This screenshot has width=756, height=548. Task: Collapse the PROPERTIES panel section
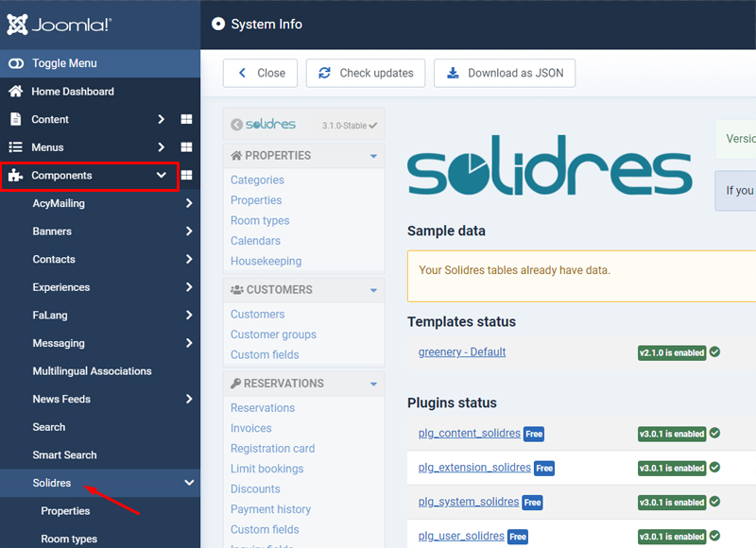point(373,156)
